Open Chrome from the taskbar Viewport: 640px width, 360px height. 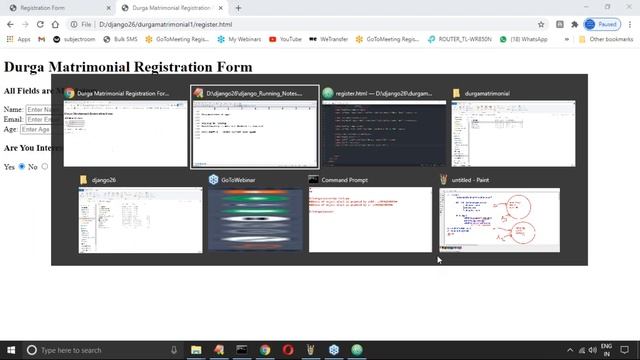point(265,350)
